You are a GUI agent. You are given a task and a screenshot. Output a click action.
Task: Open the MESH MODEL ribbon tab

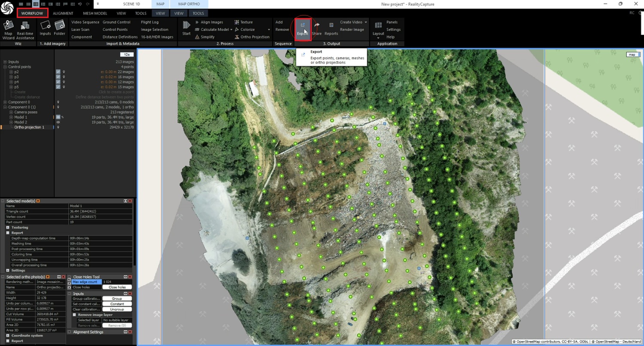[x=95, y=13]
